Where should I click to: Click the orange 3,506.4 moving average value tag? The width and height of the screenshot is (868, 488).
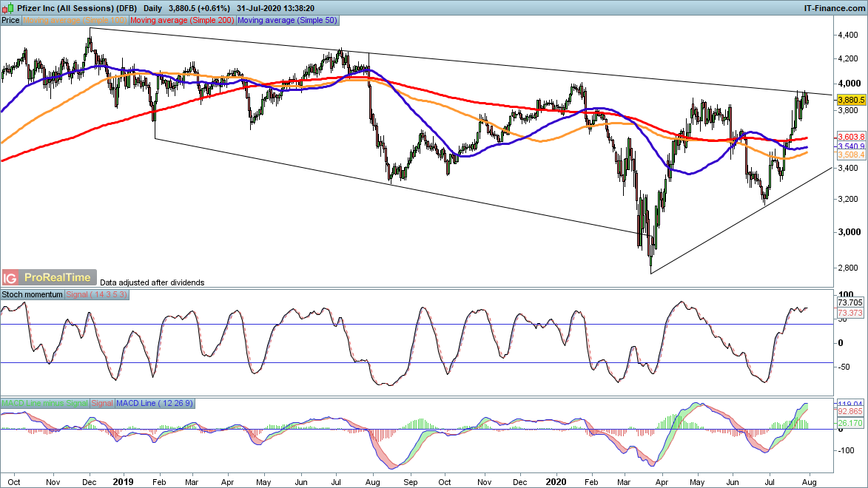tap(851, 156)
